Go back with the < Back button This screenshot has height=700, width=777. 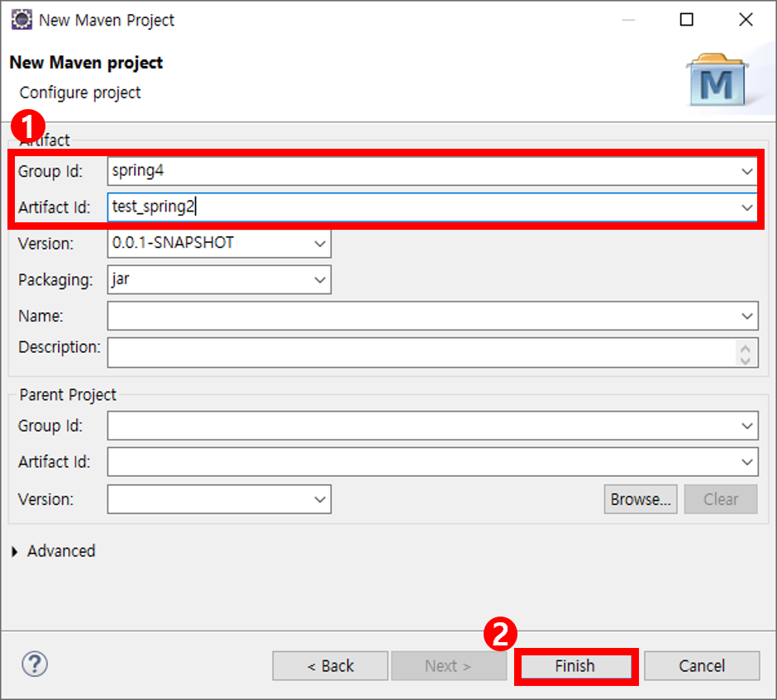330,666
